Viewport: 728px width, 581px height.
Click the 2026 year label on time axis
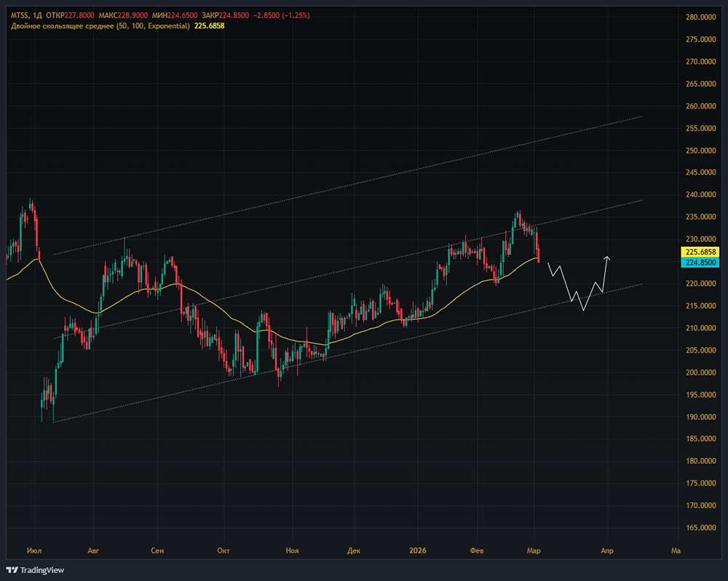coord(418,551)
